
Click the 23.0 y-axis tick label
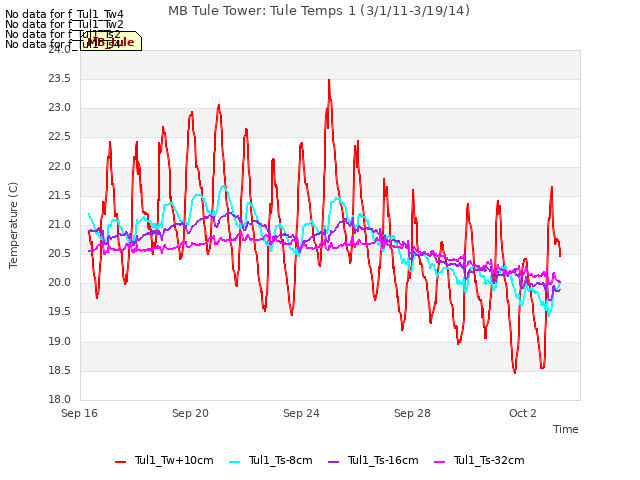click(60, 108)
